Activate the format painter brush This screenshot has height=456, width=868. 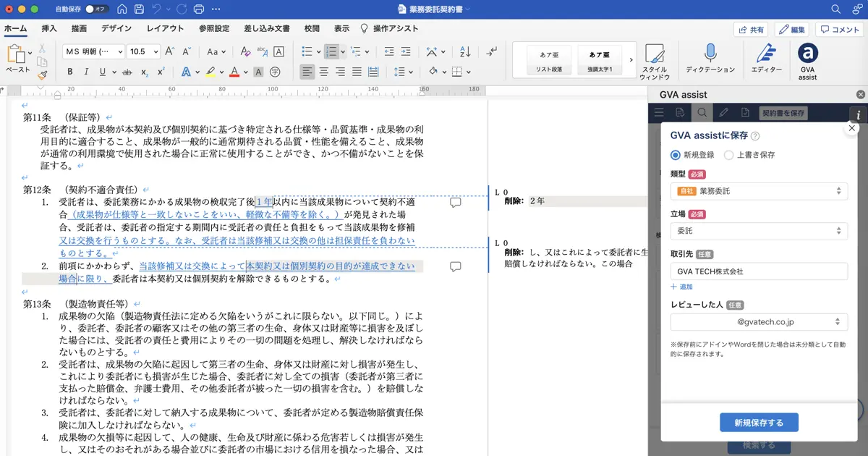click(42, 74)
